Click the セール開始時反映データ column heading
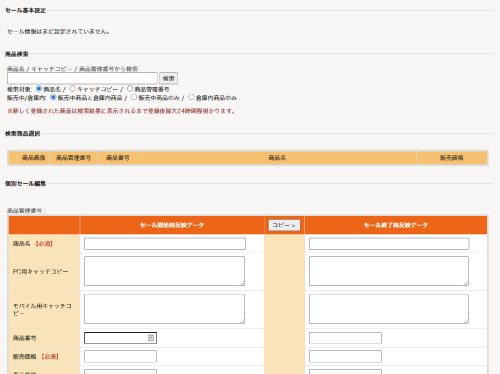The height and width of the screenshot is (374, 500). coord(172,225)
